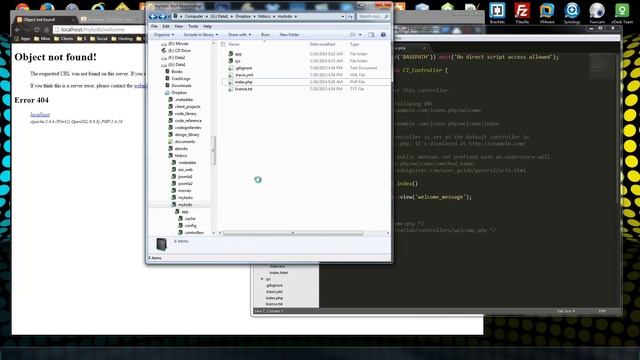The height and width of the screenshot is (360, 640).
Task: Click Chrome's back arrow
Action: tap(17, 30)
